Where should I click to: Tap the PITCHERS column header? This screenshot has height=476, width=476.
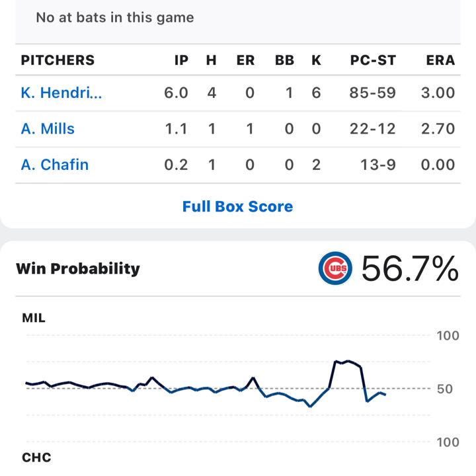(x=58, y=60)
